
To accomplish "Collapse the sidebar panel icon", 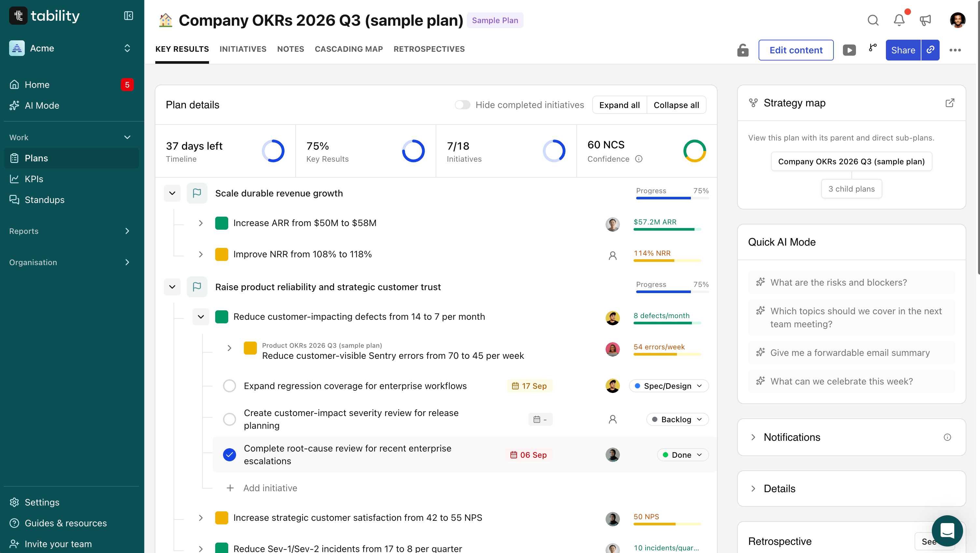I will (128, 16).
